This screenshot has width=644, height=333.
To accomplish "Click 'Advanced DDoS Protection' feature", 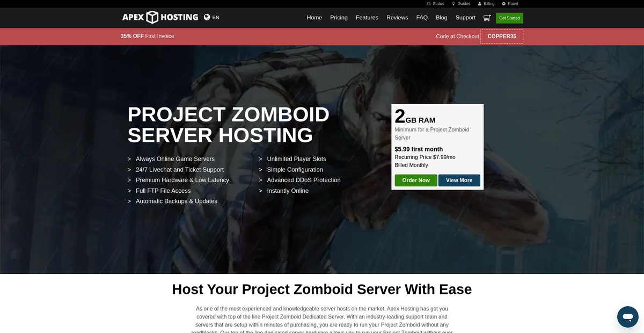I will coord(304,180).
